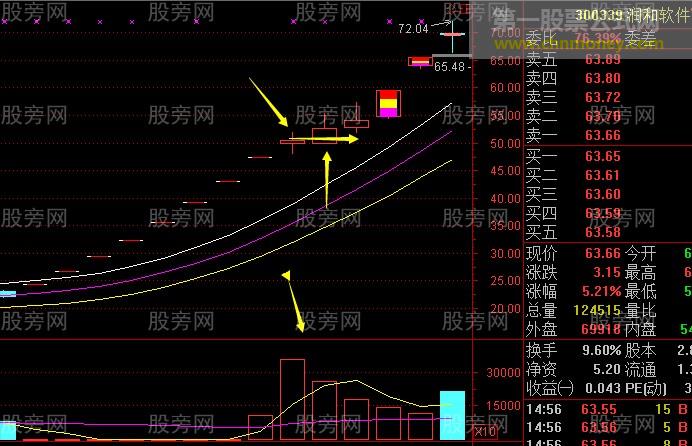Click the small cyan candle at left edge
The width and height of the screenshot is (692, 446).
pos(7,294)
